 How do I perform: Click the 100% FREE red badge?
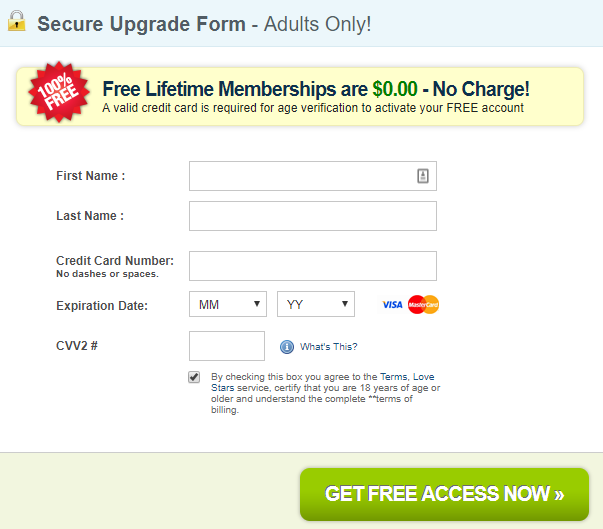58,92
